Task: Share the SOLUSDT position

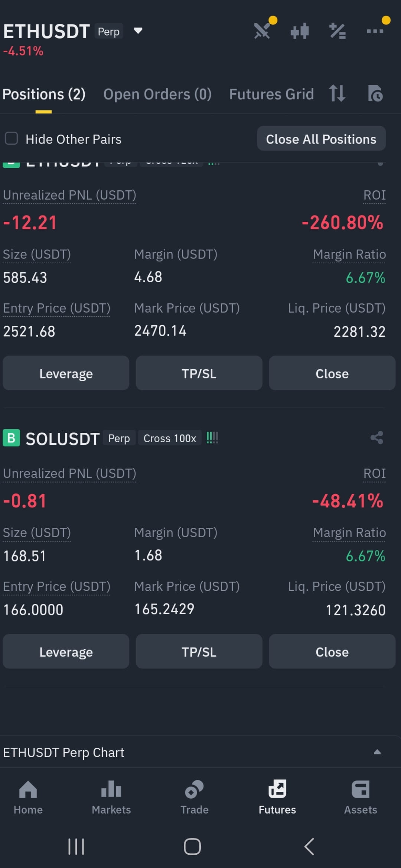Action: (x=376, y=438)
